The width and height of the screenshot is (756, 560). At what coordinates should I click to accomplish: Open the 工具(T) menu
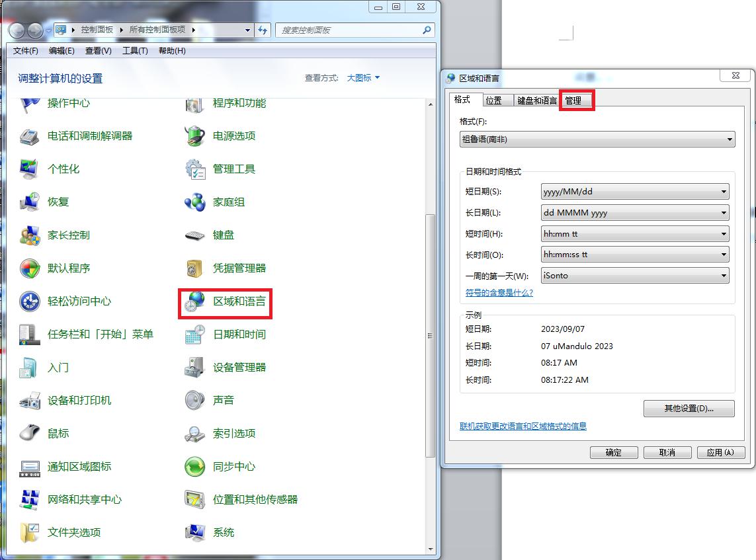click(135, 51)
